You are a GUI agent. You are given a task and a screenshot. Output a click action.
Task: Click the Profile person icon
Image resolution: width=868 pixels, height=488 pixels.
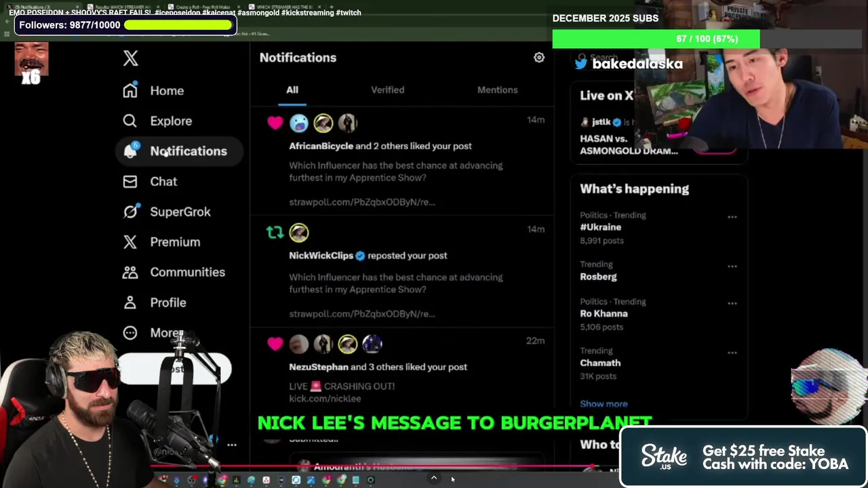coord(130,302)
